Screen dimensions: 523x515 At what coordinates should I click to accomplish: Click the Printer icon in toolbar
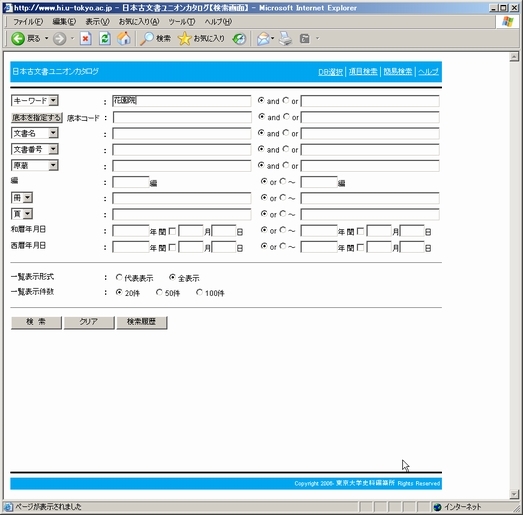pos(286,39)
